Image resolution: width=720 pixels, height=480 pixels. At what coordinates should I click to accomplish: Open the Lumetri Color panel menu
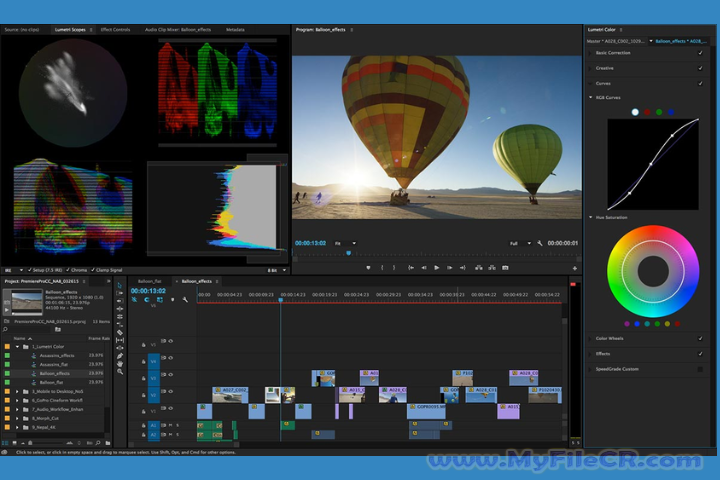[x=621, y=30]
